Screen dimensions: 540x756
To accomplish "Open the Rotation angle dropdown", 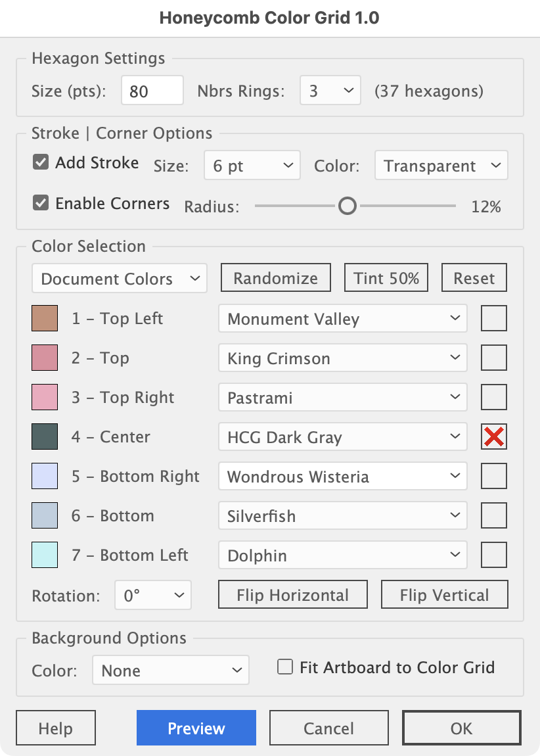I will (x=152, y=596).
